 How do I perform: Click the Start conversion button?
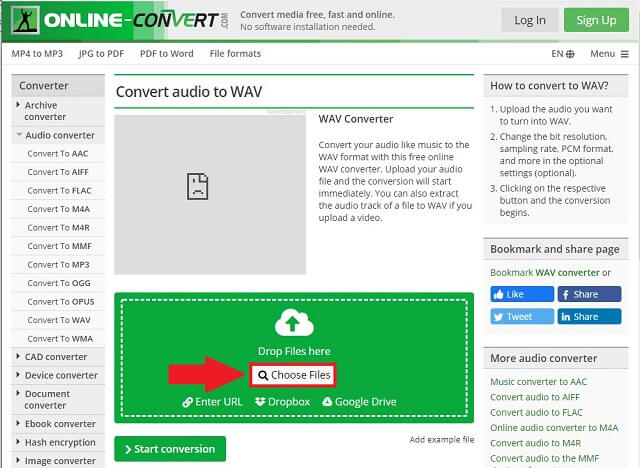170,449
